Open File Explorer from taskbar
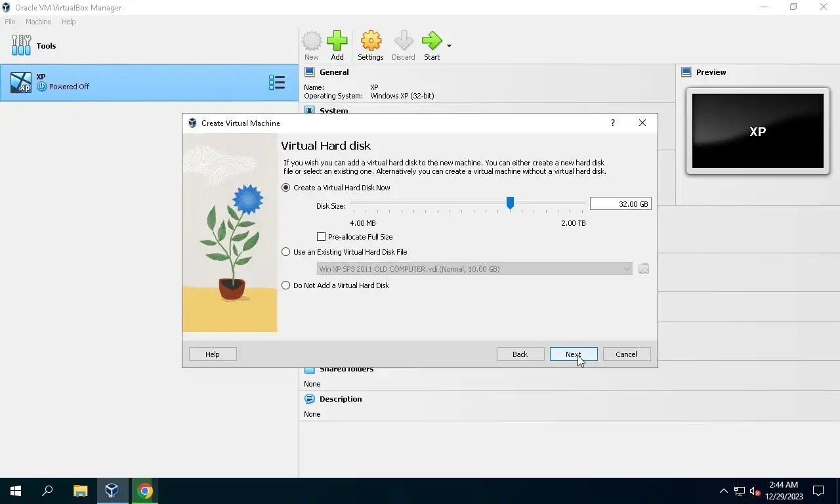Viewport: 840px width, 504px height. pyautogui.click(x=80, y=491)
